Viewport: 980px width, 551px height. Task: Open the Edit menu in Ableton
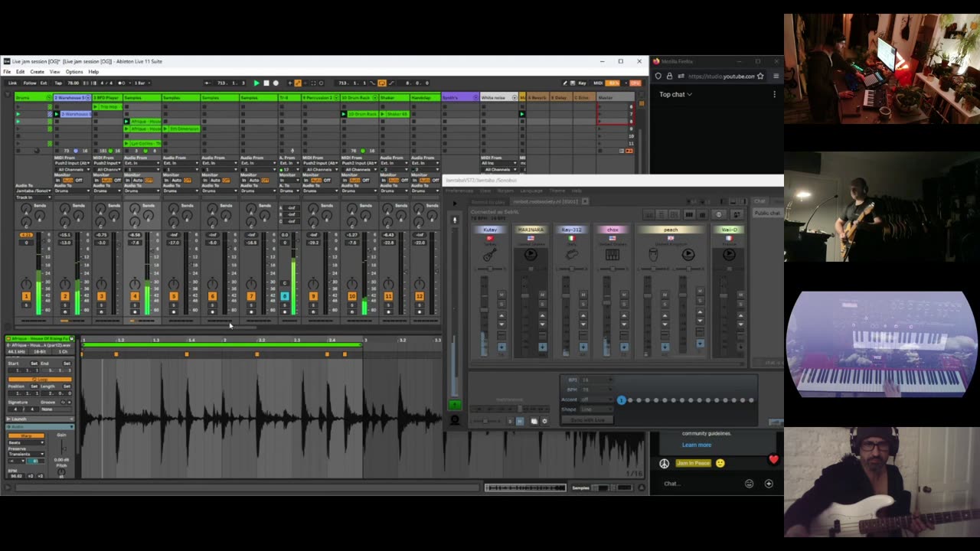(20, 72)
